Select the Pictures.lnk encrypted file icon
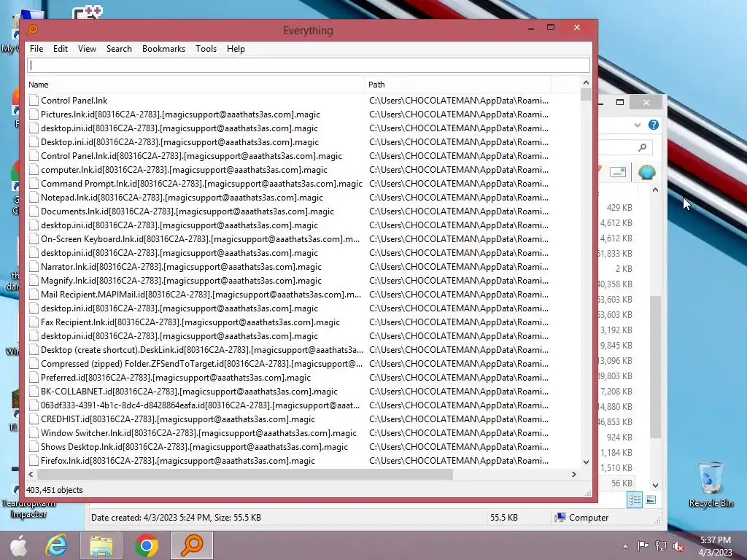The image size is (747, 560). 34,114
